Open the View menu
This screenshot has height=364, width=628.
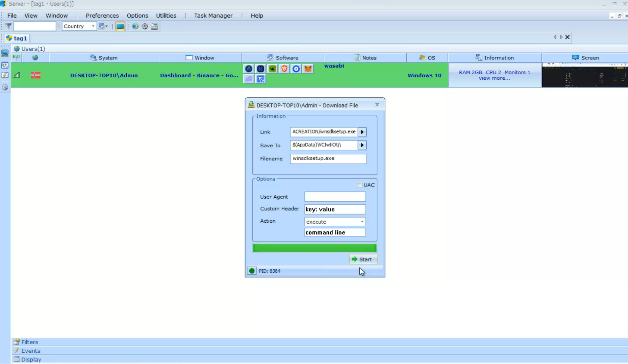point(31,16)
